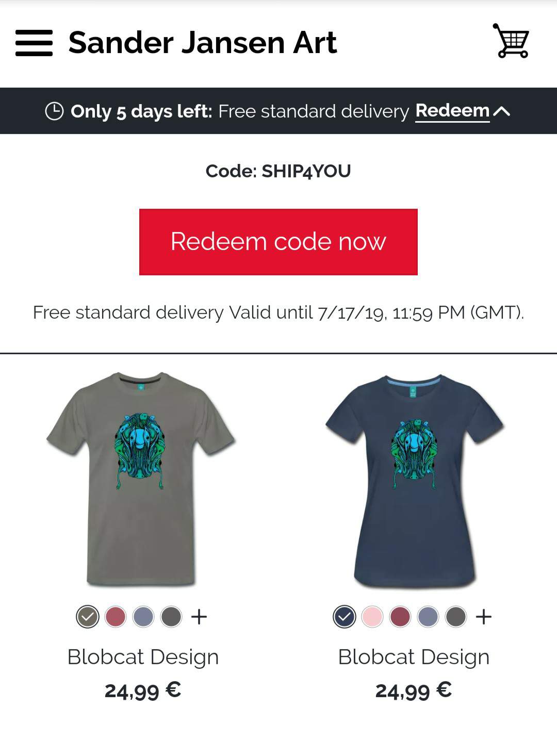Open the Blobcat Design title under the grey shirt
The width and height of the screenshot is (557, 756).
(x=143, y=657)
